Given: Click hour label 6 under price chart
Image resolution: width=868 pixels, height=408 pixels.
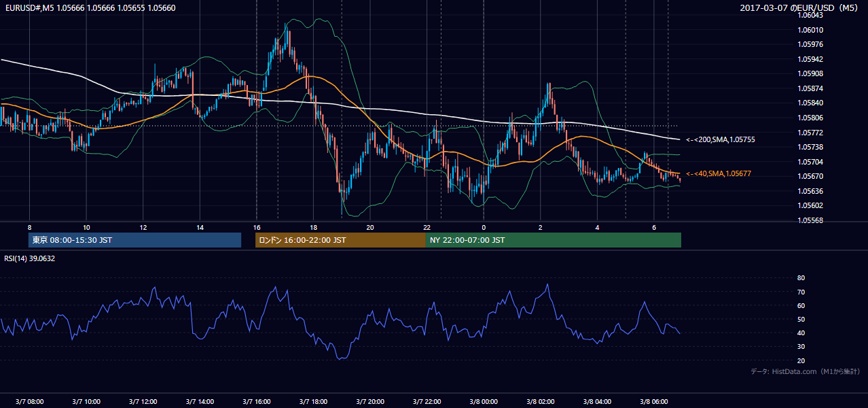Looking at the screenshot, I should click(653, 227).
